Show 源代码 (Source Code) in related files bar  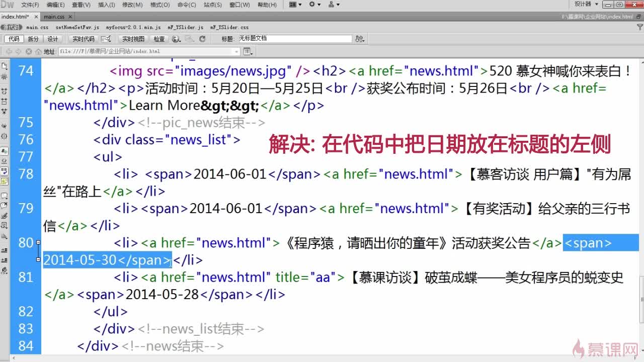(x=11, y=27)
